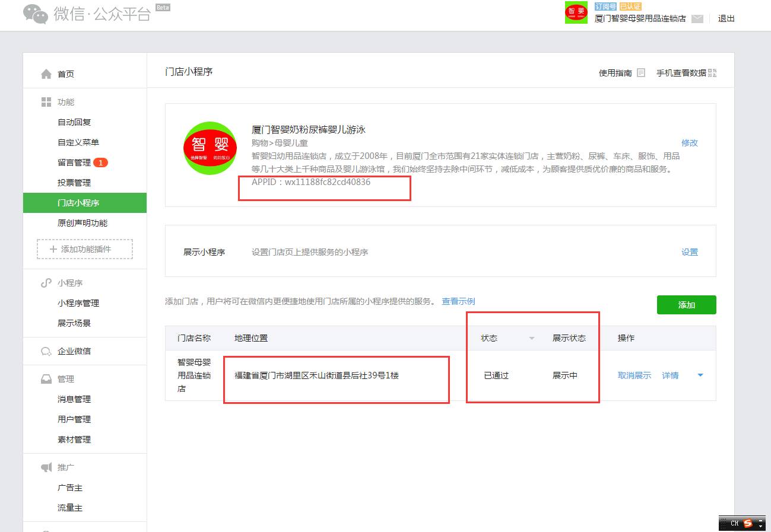The image size is (771, 532).
Task: Click the 手机查看数据 link
Action: click(x=681, y=73)
